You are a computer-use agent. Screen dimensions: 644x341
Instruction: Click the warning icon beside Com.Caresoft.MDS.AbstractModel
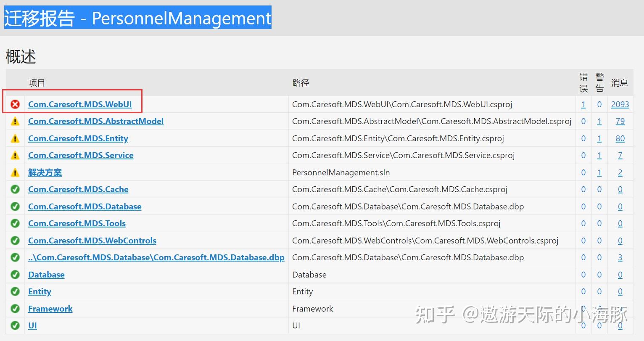click(15, 122)
